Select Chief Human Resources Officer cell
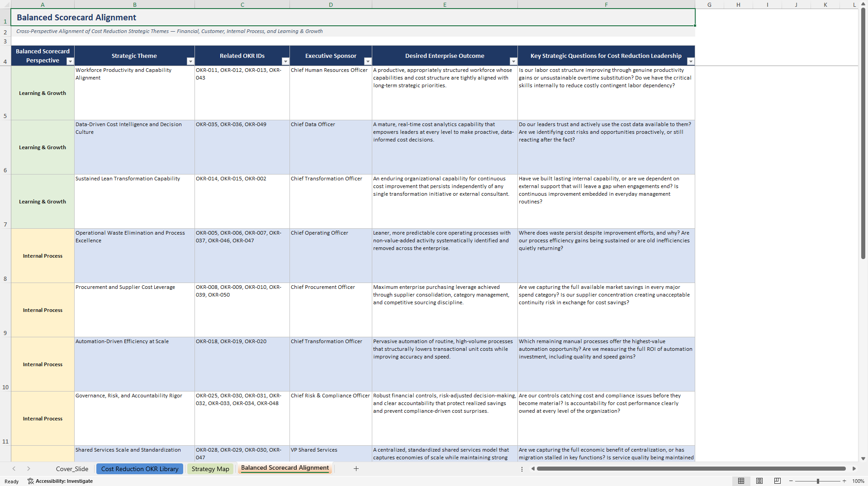The width and height of the screenshot is (868, 486). pos(331,93)
